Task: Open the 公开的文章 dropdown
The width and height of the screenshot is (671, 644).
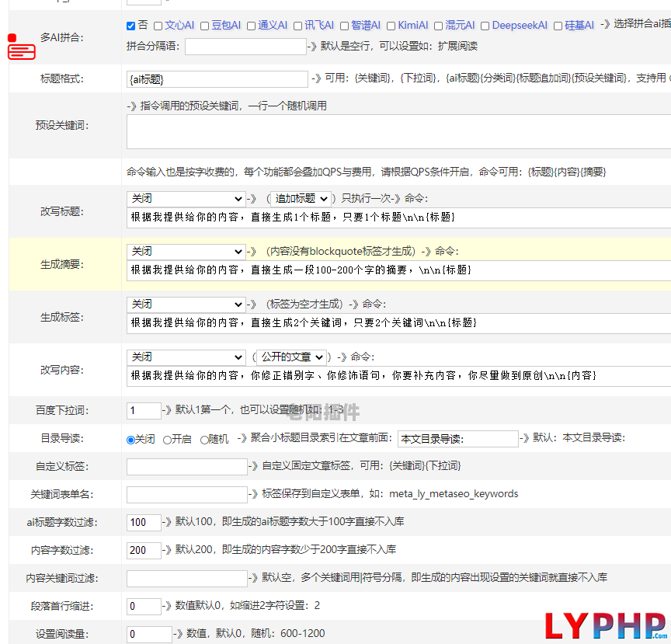Action: tap(291, 357)
